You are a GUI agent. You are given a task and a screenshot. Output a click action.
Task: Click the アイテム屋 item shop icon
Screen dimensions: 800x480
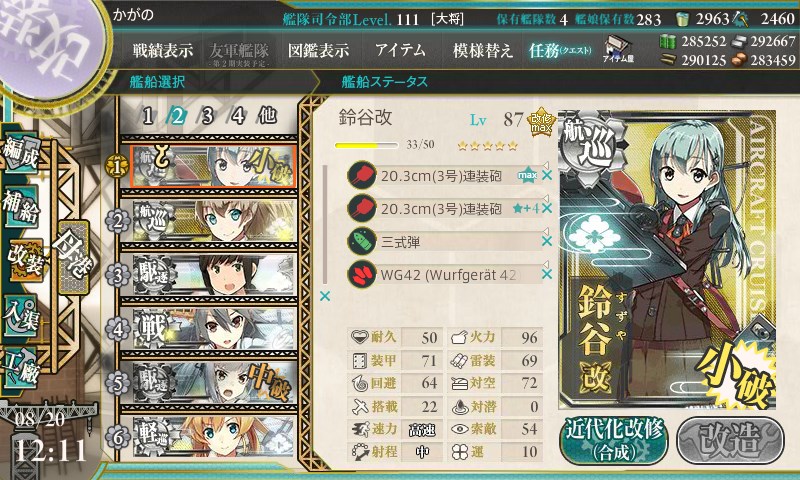[618, 50]
